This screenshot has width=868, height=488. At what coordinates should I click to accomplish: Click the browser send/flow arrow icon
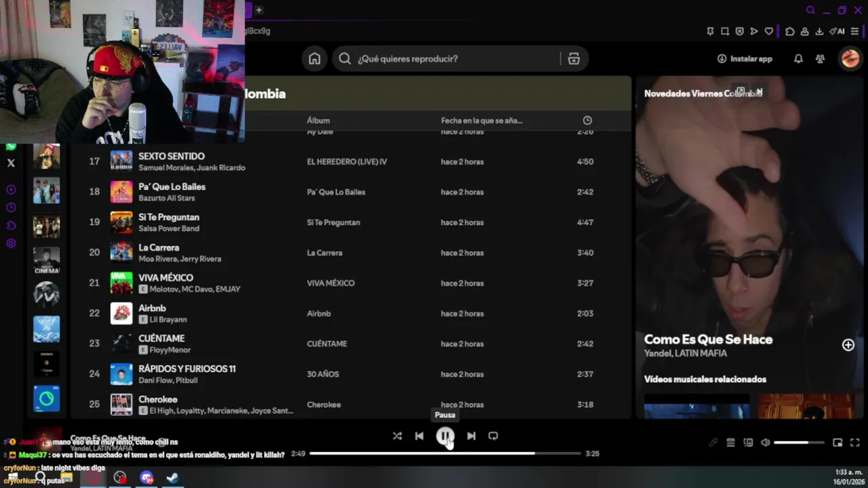(x=754, y=31)
